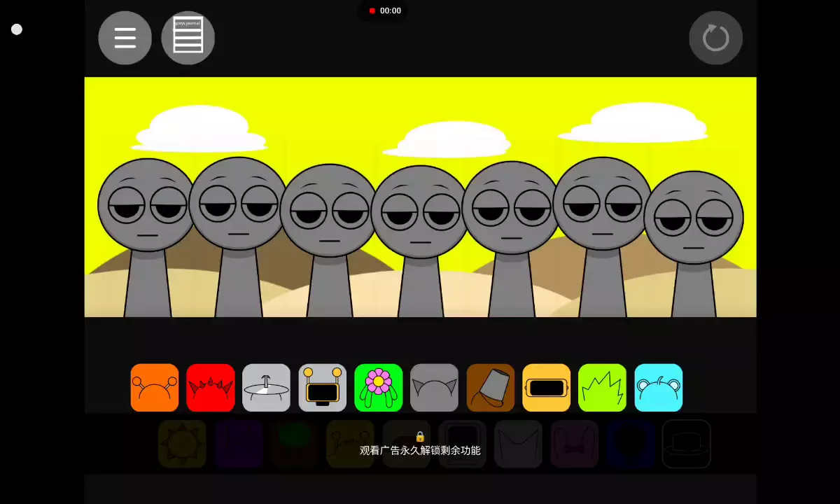Choose the brown tilted bucket icon
The image size is (840, 504).
click(x=491, y=388)
